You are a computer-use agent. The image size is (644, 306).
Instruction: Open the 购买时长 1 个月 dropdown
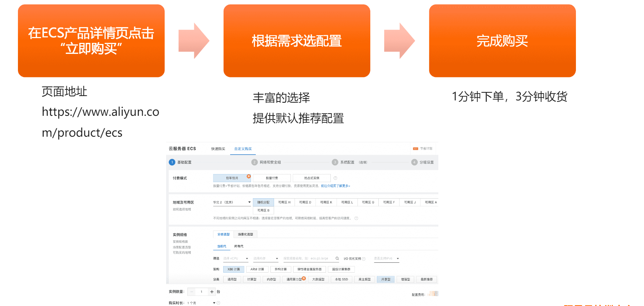click(x=202, y=303)
